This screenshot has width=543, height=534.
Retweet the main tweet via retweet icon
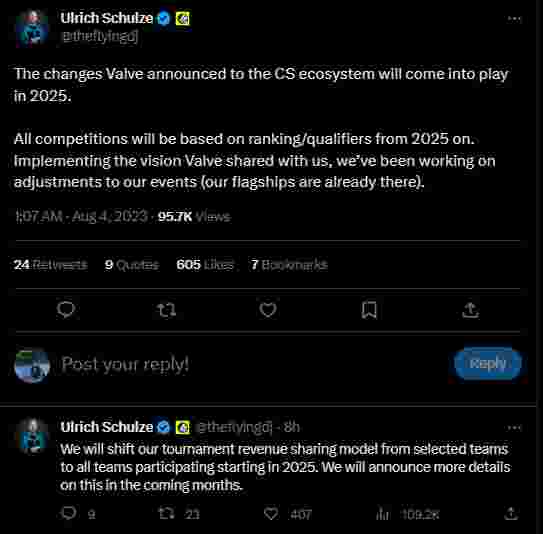[x=166, y=310]
